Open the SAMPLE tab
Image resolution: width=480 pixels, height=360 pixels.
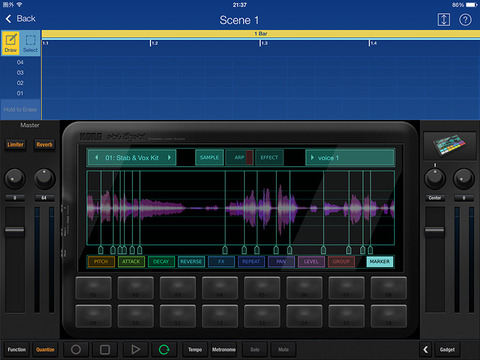coord(209,157)
